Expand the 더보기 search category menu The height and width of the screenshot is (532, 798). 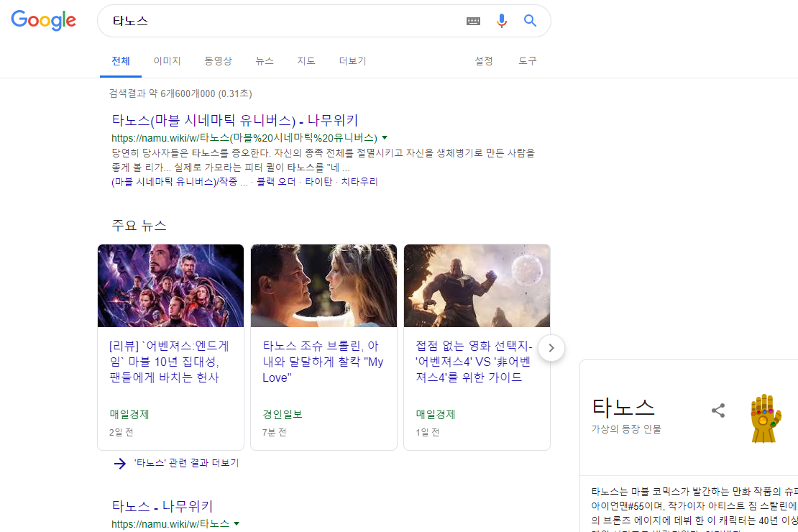click(x=352, y=61)
